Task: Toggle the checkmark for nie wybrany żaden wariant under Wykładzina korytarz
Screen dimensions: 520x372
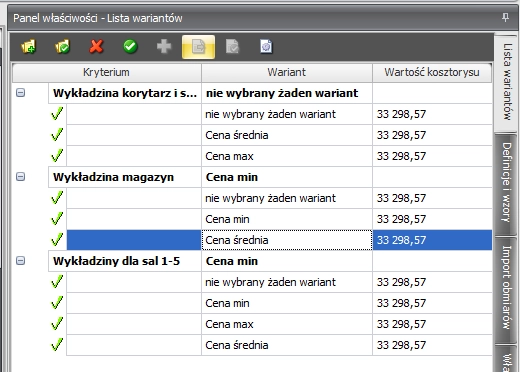Action: pos(57,114)
